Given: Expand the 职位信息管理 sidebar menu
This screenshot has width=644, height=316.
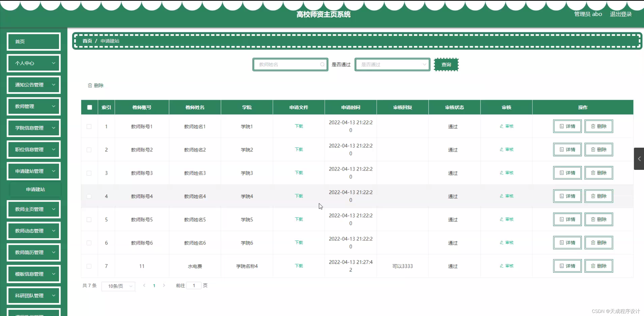Looking at the screenshot, I should tap(34, 149).
